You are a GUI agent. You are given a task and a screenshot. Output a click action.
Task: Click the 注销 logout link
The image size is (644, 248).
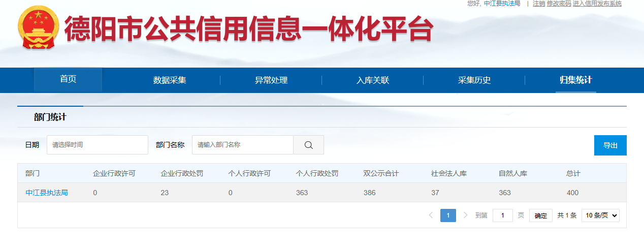(539, 4)
